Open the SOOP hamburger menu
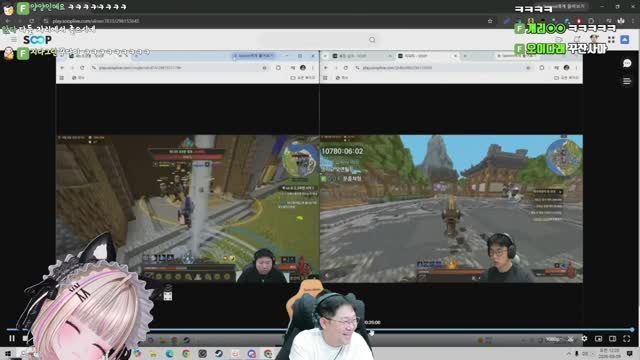The height and width of the screenshot is (360, 640). pyautogui.click(x=14, y=40)
